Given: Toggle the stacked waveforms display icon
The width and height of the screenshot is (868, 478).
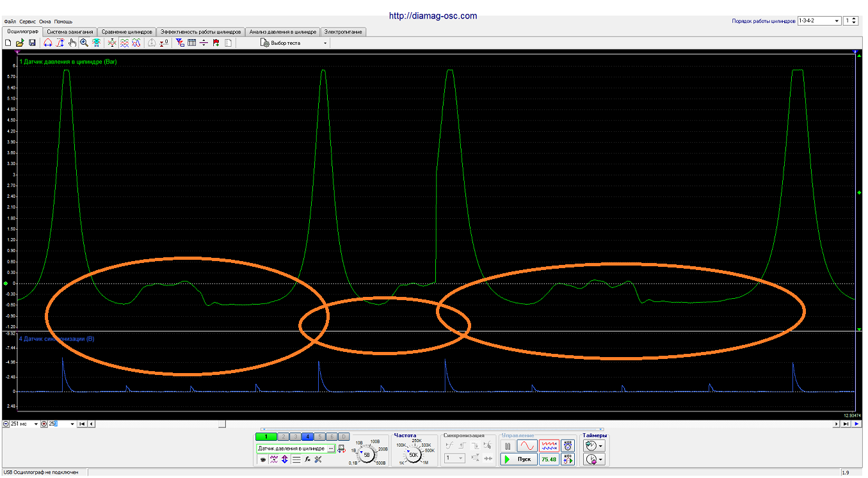Looking at the screenshot, I should [x=125, y=43].
